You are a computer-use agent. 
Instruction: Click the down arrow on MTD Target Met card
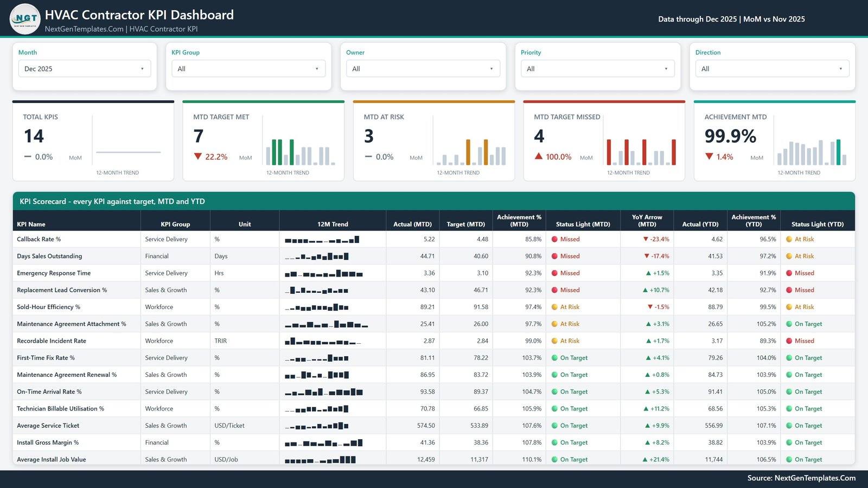pyautogui.click(x=198, y=157)
